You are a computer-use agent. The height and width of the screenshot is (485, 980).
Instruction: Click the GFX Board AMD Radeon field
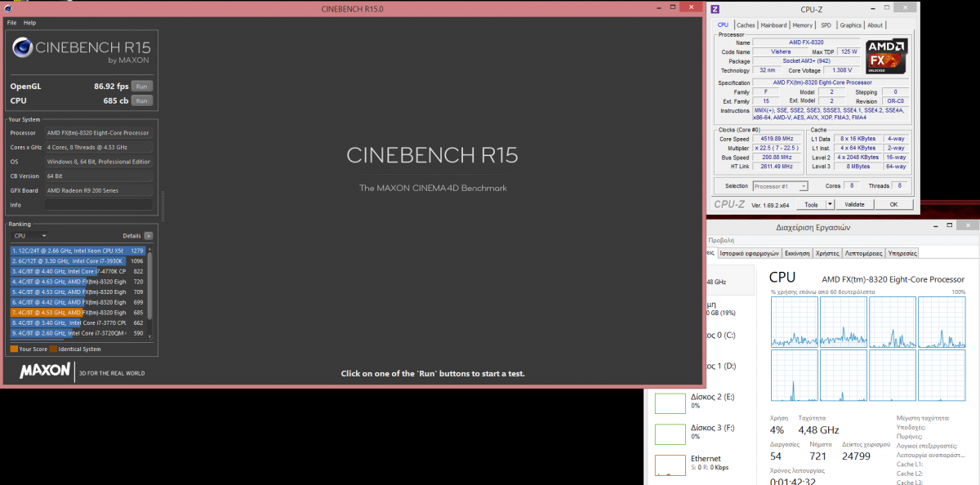click(x=98, y=190)
